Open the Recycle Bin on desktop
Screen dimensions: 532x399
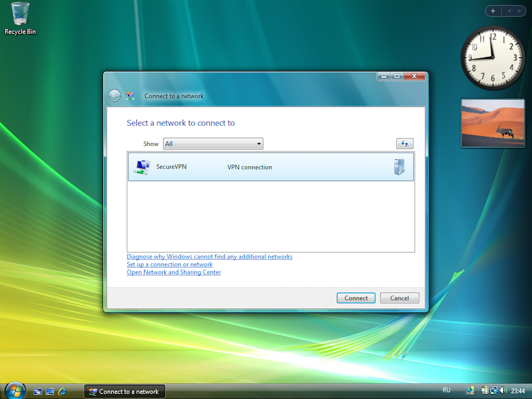pos(20,18)
